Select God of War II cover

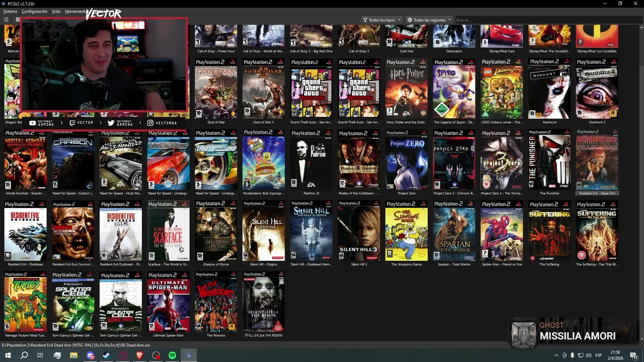[264, 88]
